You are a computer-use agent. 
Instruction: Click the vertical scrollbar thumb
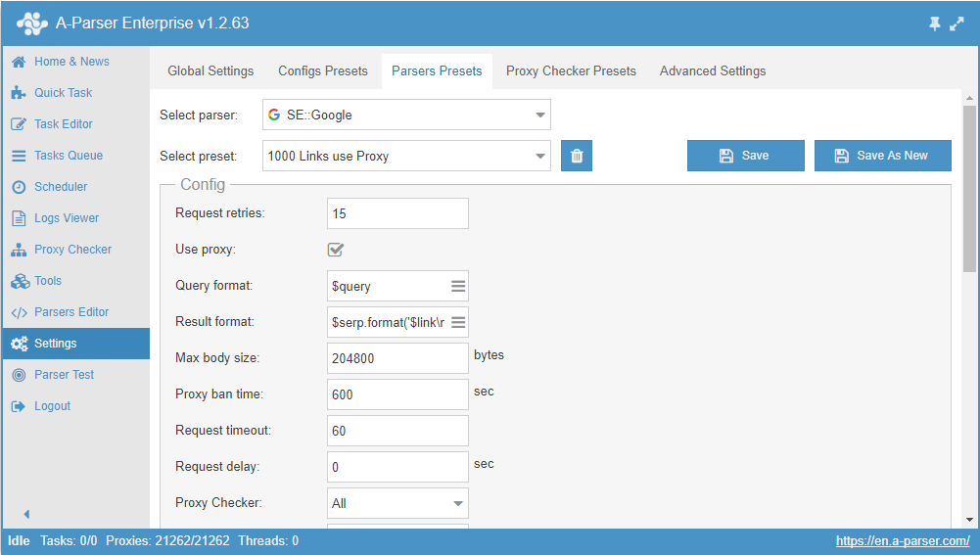coord(969,189)
